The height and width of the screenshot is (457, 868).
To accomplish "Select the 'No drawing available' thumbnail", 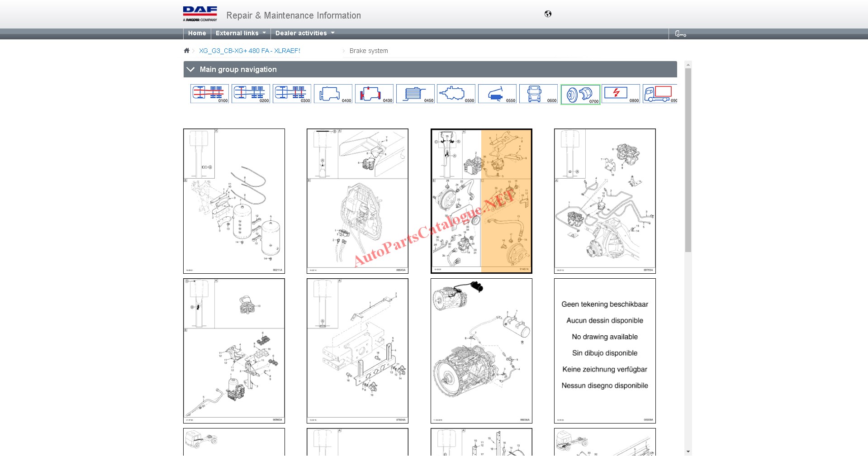I will [x=605, y=351].
